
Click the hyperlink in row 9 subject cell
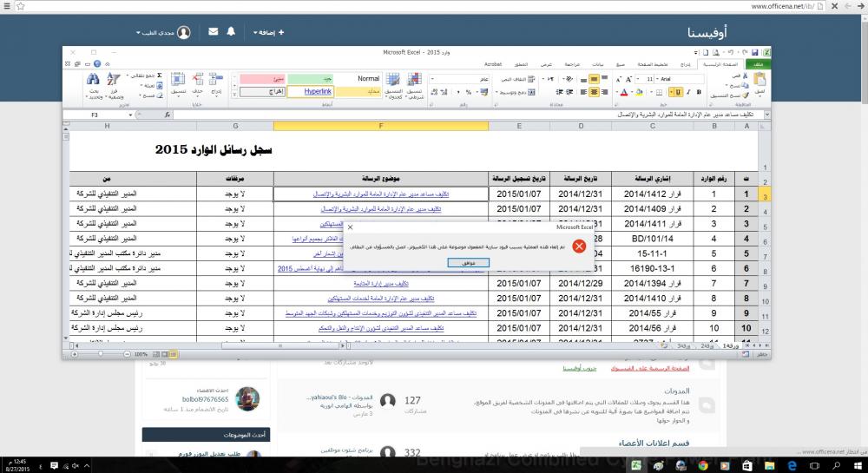pos(381,313)
